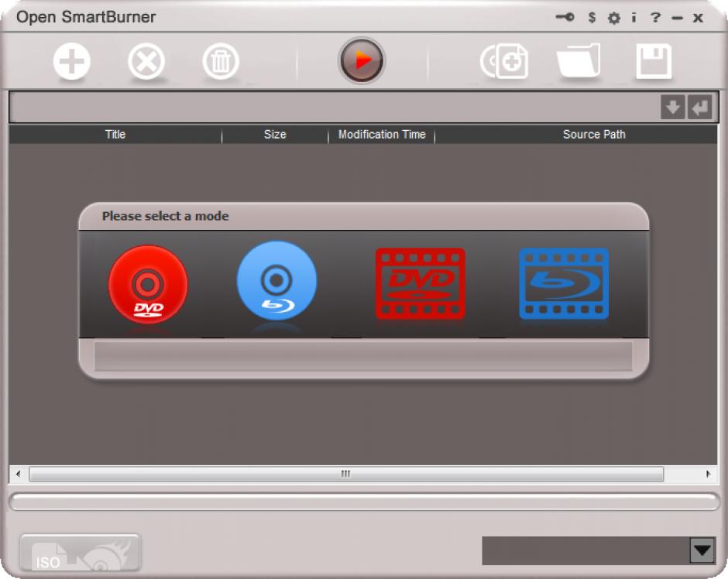728x579 pixels.
Task: Sort by the Size column header
Action: (x=275, y=135)
